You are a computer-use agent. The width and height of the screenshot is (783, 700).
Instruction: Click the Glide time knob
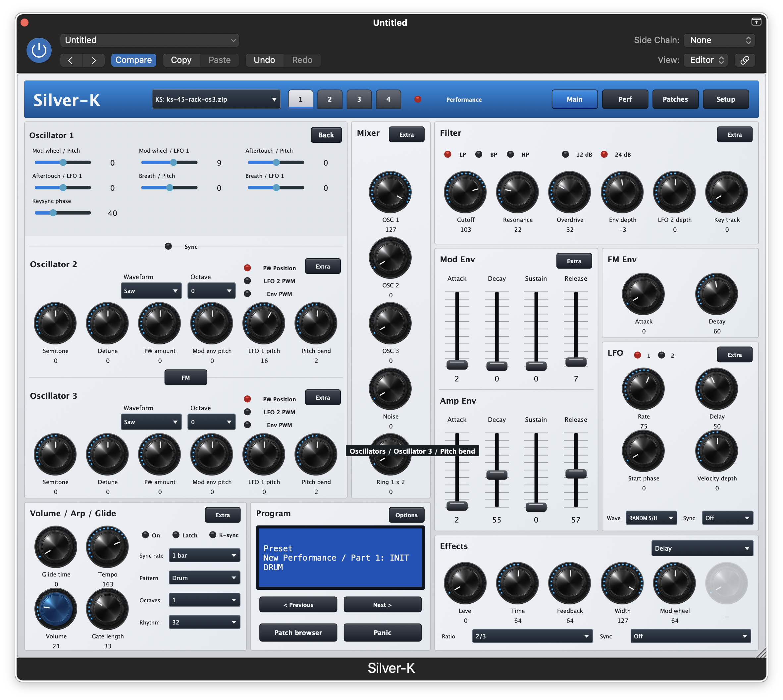coord(55,547)
